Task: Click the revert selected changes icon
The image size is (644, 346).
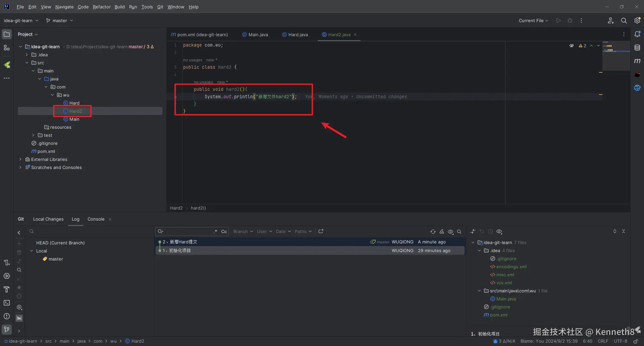Action: click(482, 231)
